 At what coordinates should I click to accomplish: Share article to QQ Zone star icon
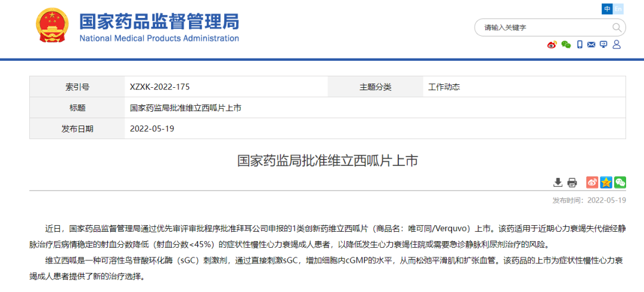[x=606, y=182]
